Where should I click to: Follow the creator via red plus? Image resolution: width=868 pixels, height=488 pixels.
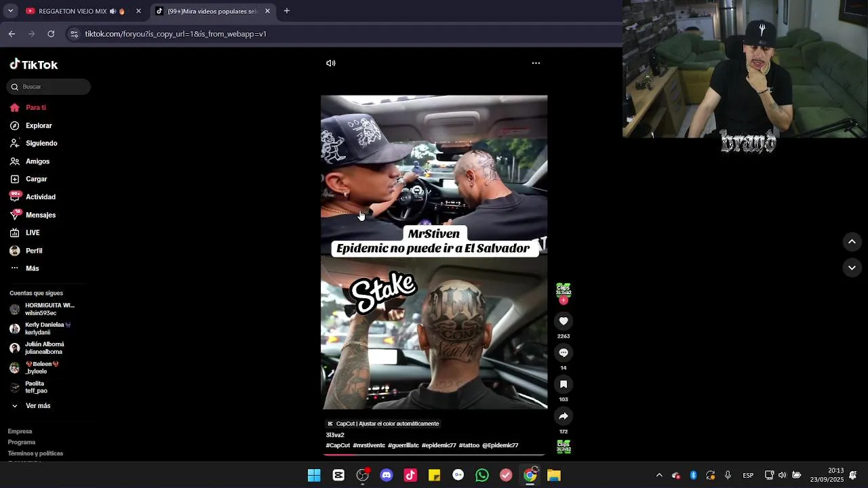[x=564, y=300]
